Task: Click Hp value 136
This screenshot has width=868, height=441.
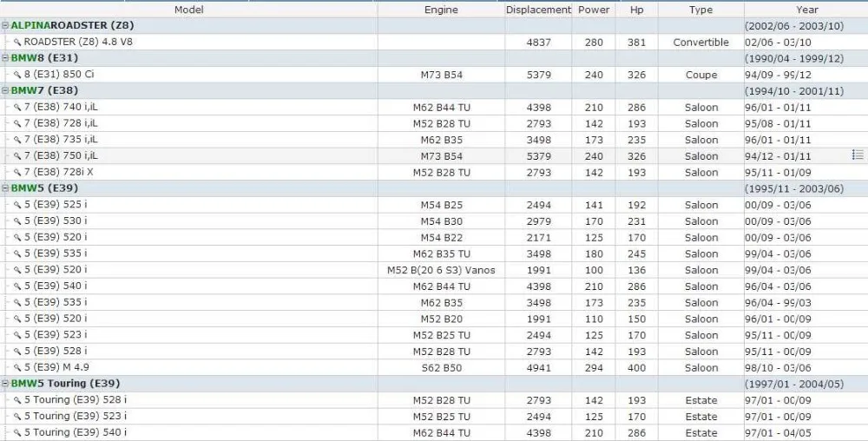Action: (x=636, y=270)
